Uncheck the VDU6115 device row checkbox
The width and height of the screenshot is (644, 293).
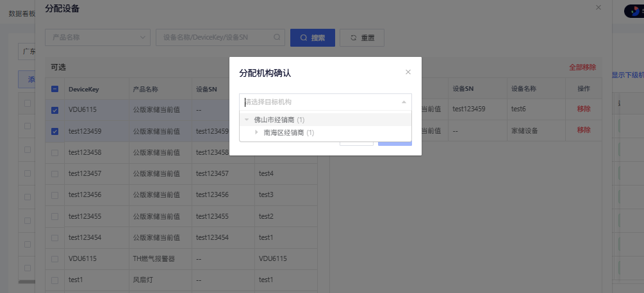click(x=54, y=110)
